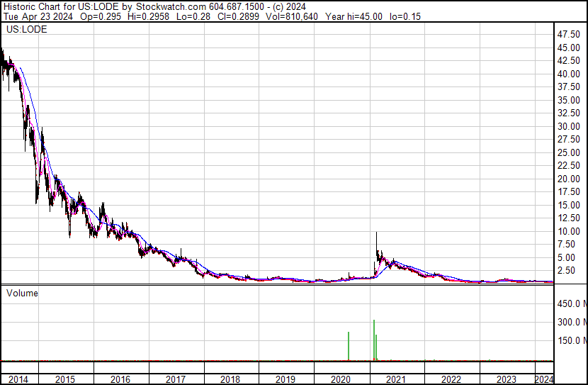Click the 2.50 price axis label
588x385 pixels.
click(568, 271)
